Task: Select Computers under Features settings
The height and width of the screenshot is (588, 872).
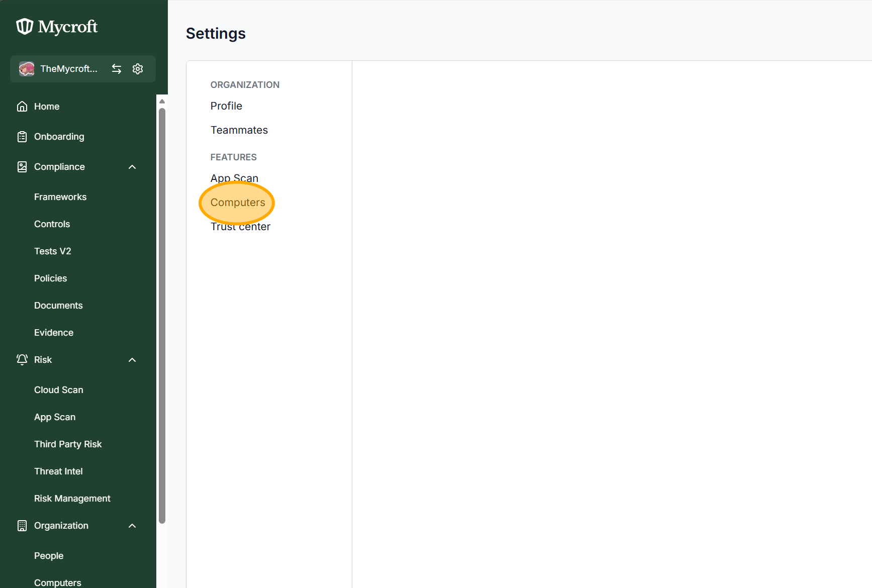Action: (238, 203)
